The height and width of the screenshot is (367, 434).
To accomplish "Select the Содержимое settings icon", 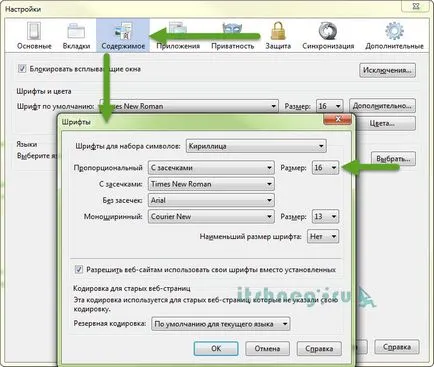I will (x=123, y=36).
